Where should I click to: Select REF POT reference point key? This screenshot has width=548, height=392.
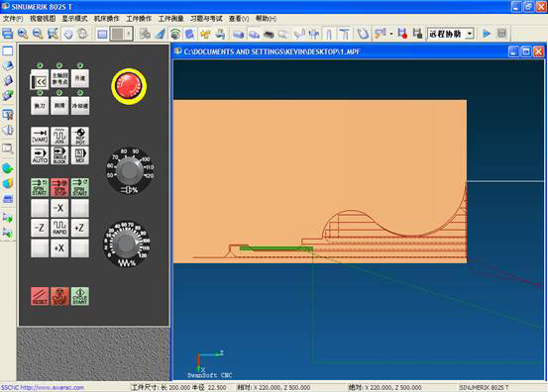(79, 136)
